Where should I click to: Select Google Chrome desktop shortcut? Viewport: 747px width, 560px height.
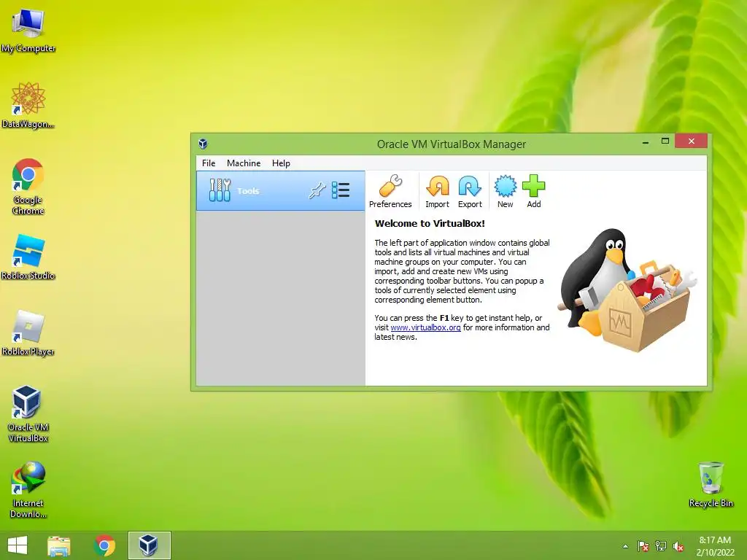tap(28, 186)
